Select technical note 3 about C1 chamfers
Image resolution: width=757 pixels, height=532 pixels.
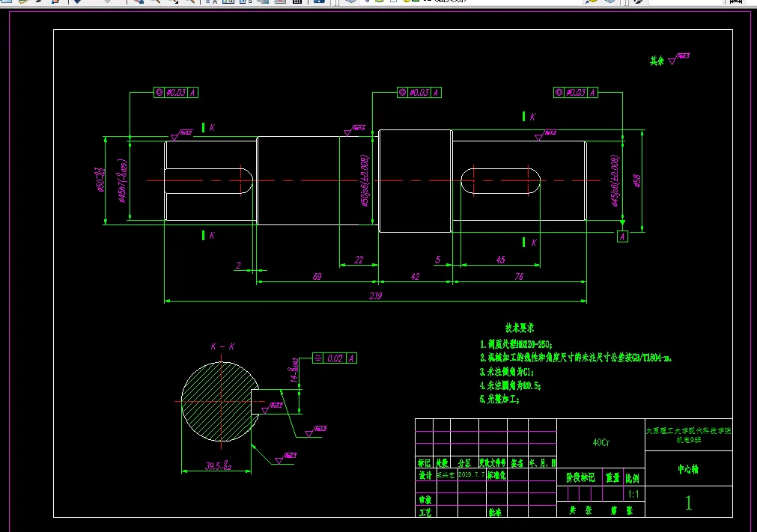507,372
